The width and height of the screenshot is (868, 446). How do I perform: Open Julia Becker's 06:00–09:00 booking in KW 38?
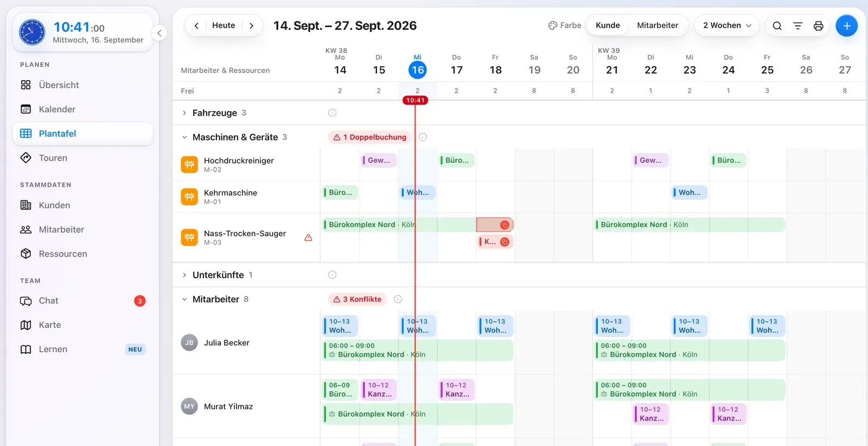pos(418,351)
